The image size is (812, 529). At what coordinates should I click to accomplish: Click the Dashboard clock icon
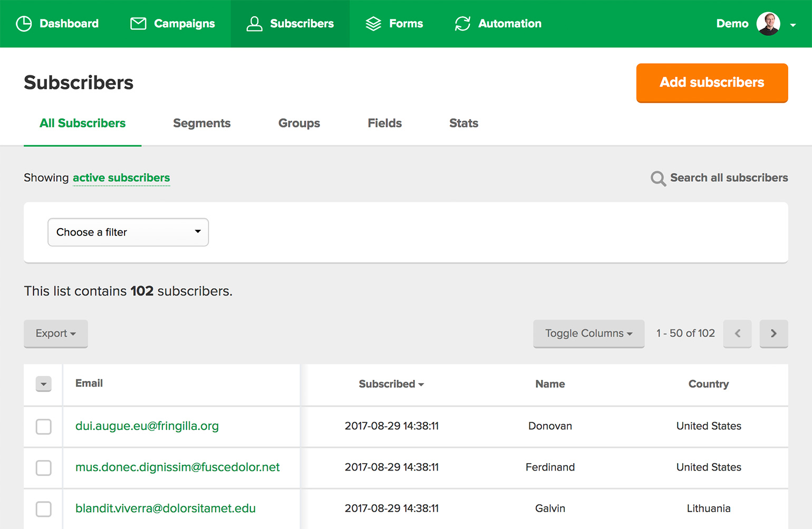[24, 24]
